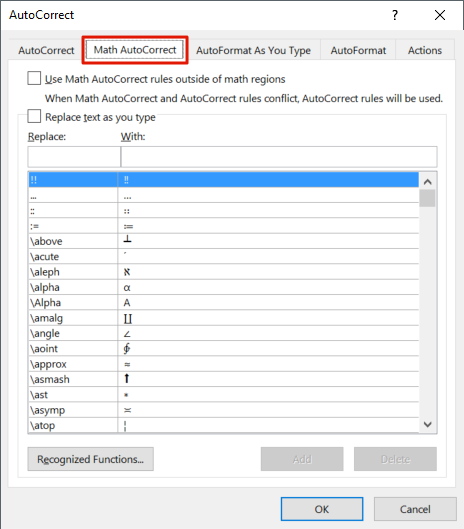Image resolution: width=464 pixels, height=529 pixels.
Task: Click the list scroll down arrow
Action: pyautogui.click(x=428, y=424)
